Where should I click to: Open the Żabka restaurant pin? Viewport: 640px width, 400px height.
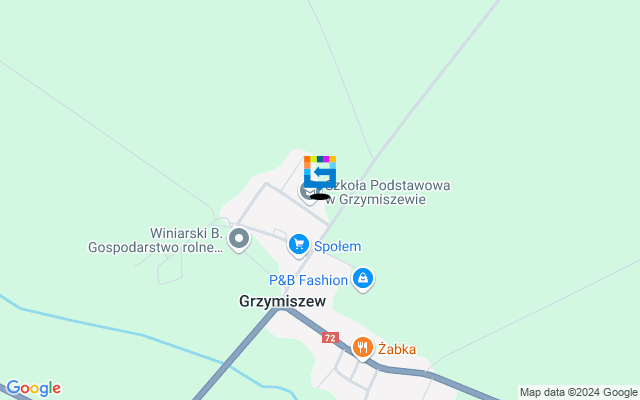point(362,348)
